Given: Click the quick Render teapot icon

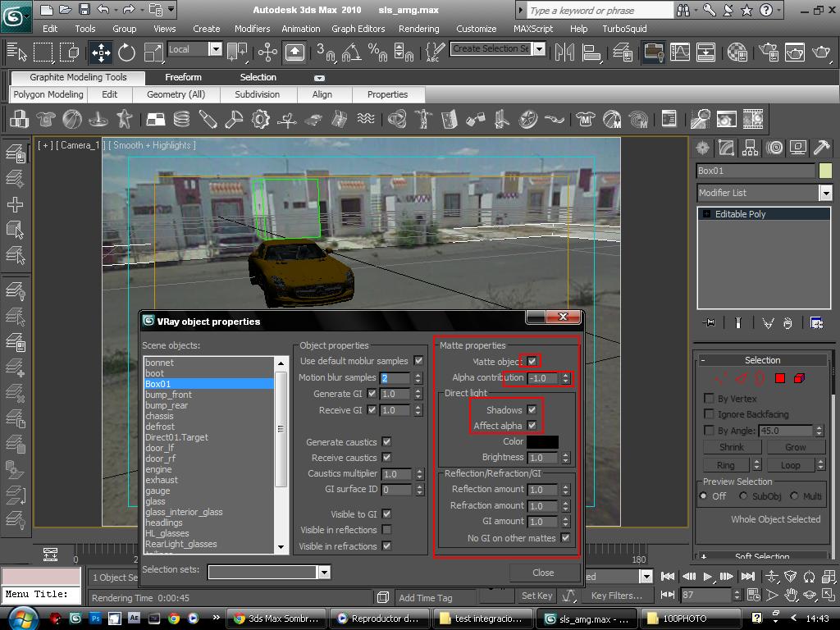Looking at the screenshot, I should coord(820,52).
